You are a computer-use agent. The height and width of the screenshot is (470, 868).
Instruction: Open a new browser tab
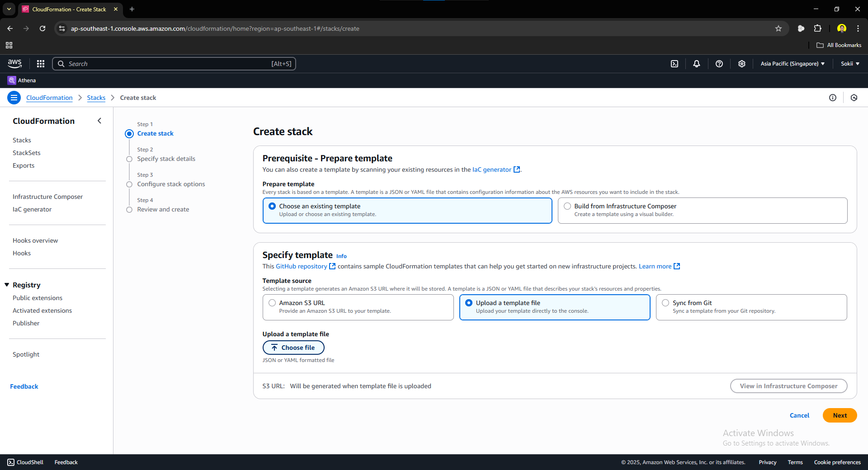click(x=132, y=9)
